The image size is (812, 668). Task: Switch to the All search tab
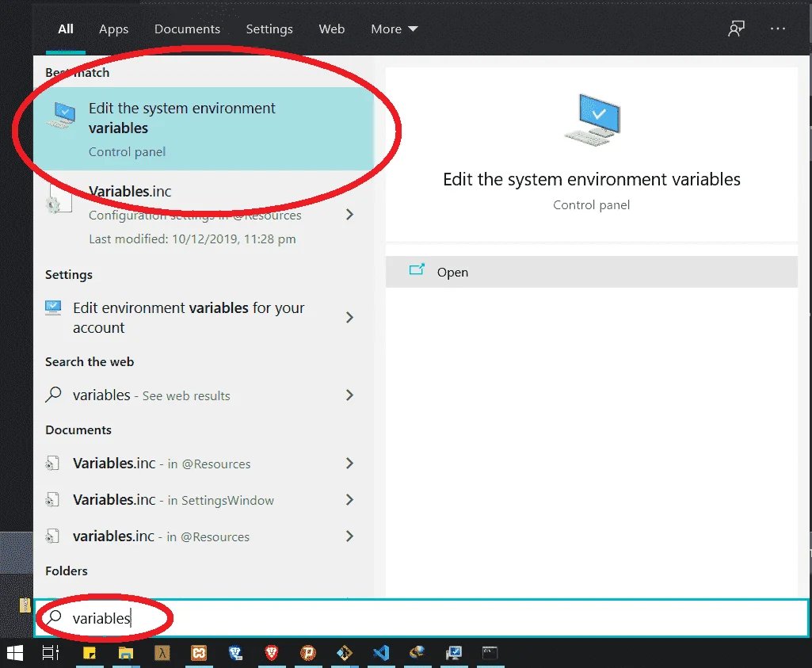(x=65, y=29)
